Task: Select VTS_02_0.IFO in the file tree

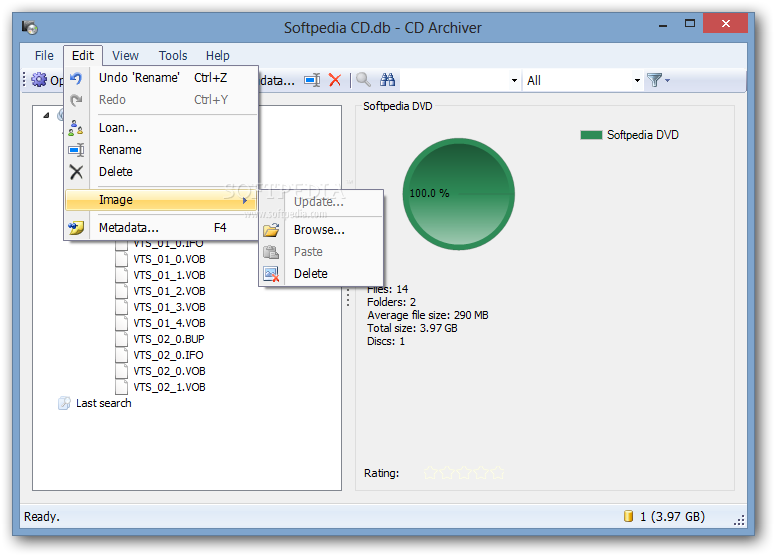Action: [168, 355]
